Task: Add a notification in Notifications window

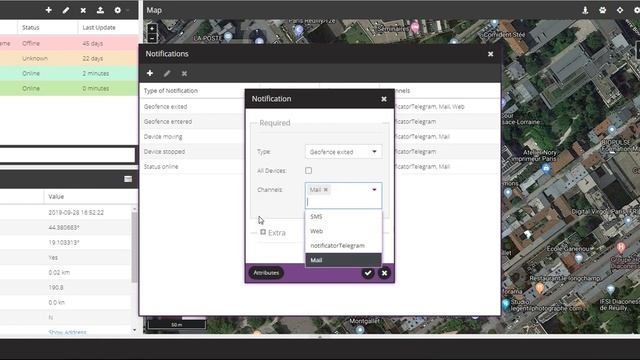Action: click(x=150, y=73)
